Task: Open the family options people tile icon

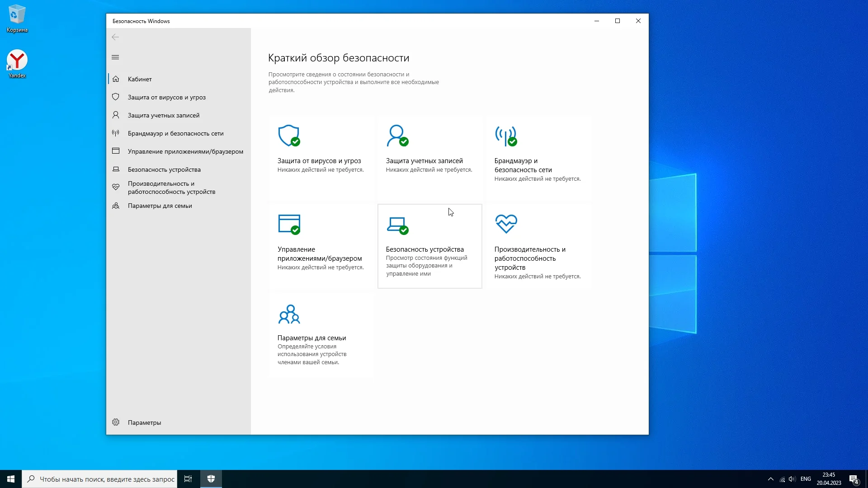Action: (x=289, y=314)
